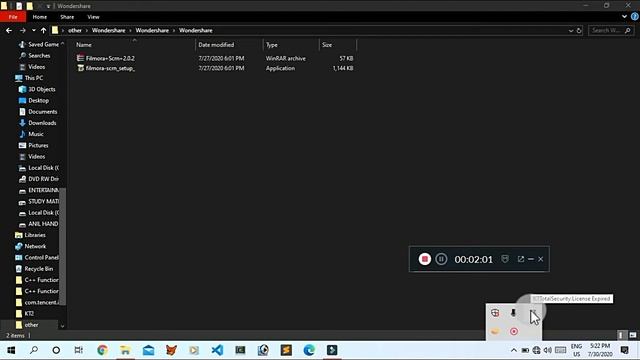Open recent locations dropdown arrow
This screenshot has width=640, height=360.
[33, 31]
